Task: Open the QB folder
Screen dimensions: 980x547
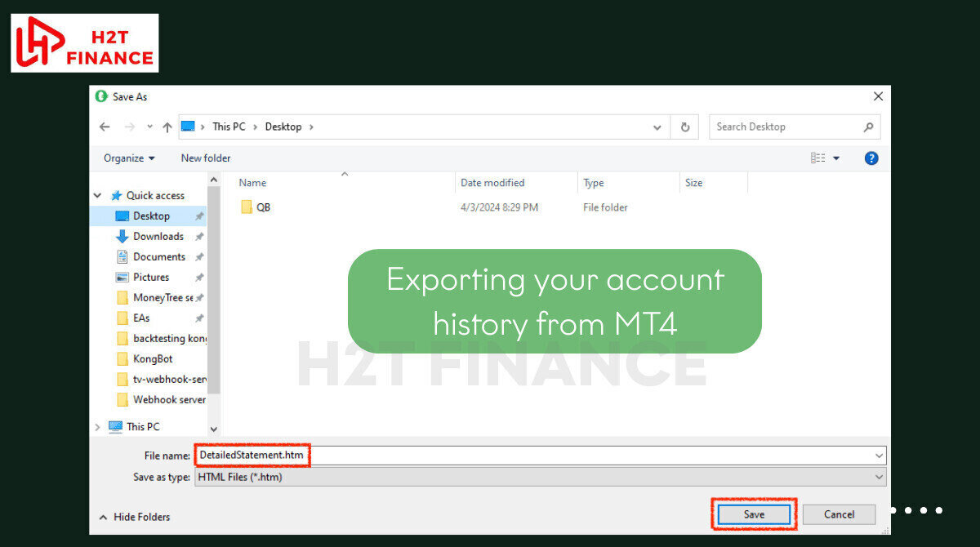Action: [263, 207]
